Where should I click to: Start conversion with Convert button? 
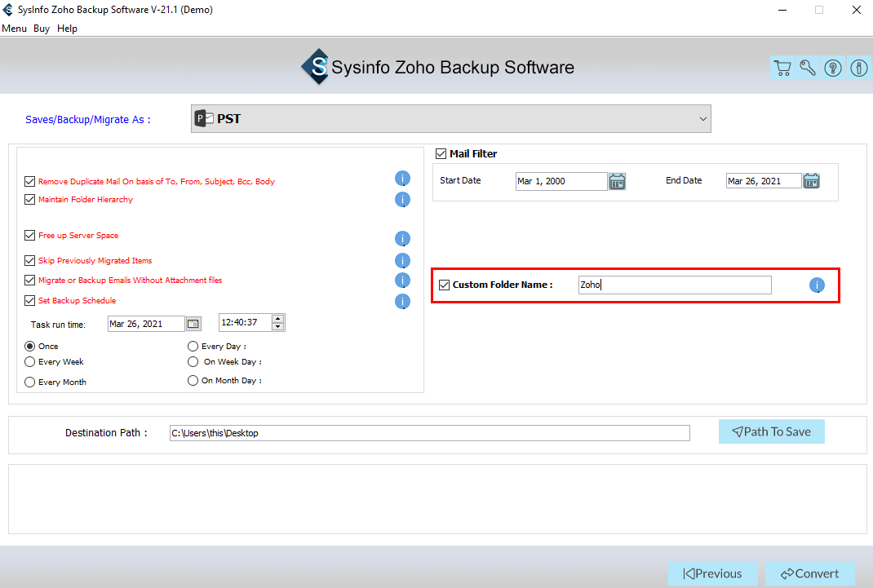810,573
